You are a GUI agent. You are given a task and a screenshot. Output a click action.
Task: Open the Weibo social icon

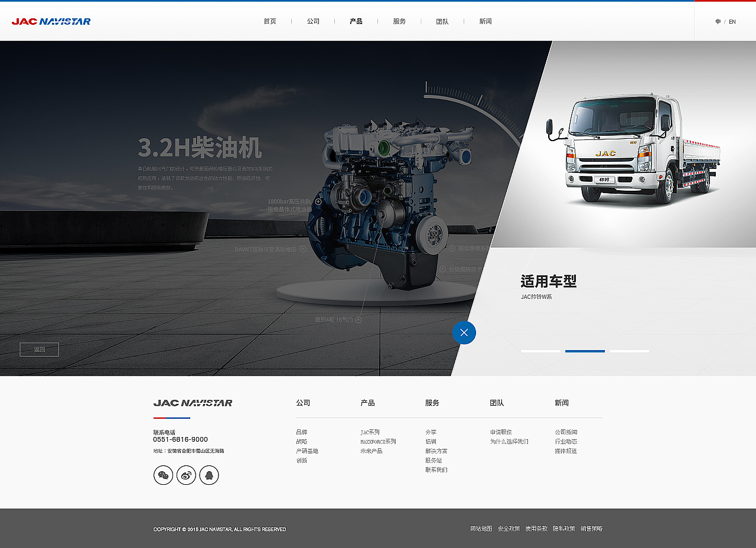click(186, 475)
